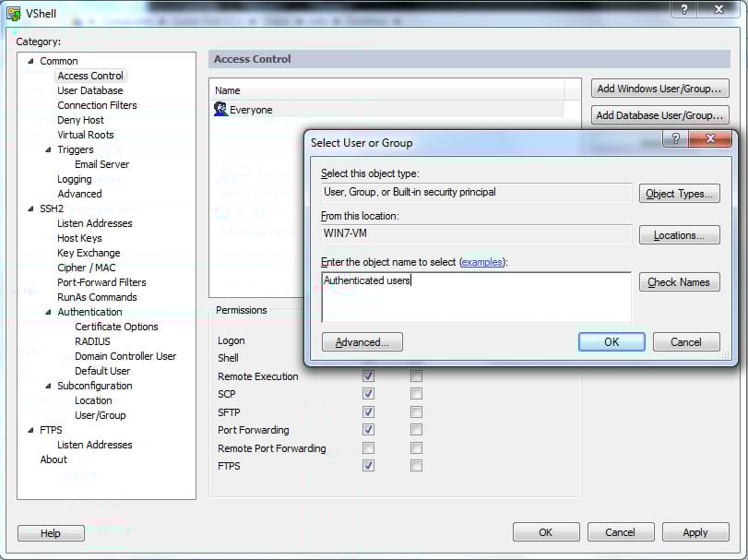Click the Name column header
The image size is (748, 560).
pyautogui.click(x=387, y=90)
